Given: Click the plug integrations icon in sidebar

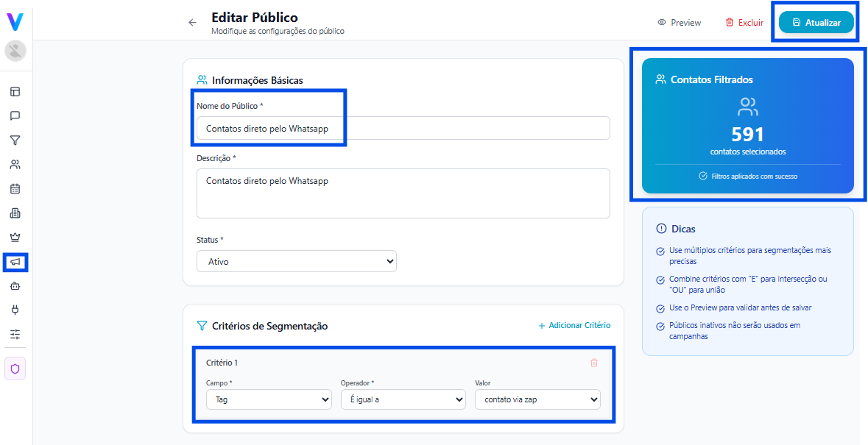Looking at the screenshot, I should click(x=15, y=310).
